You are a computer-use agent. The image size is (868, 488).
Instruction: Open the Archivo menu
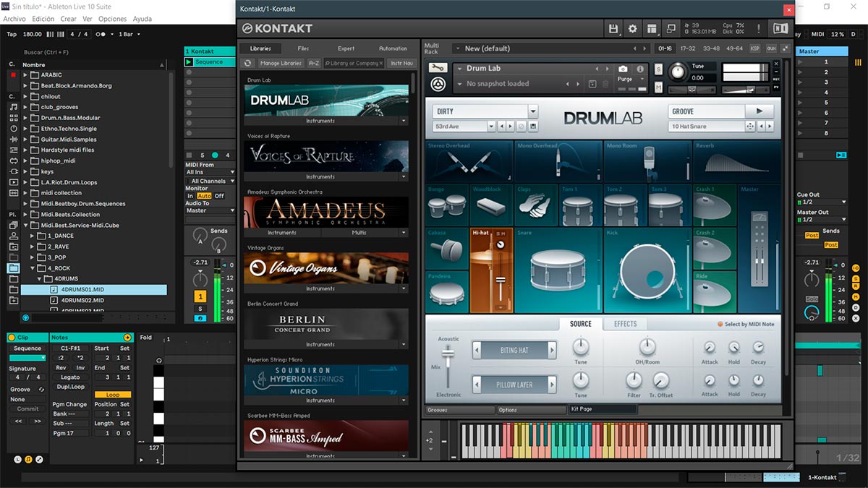coord(14,19)
